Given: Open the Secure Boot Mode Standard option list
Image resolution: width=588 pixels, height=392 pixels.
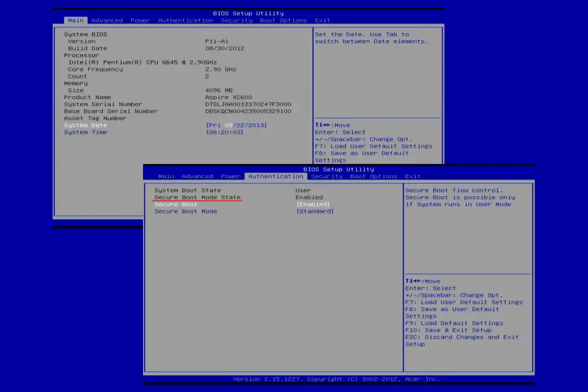Looking at the screenshot, I should click(315, 212).
